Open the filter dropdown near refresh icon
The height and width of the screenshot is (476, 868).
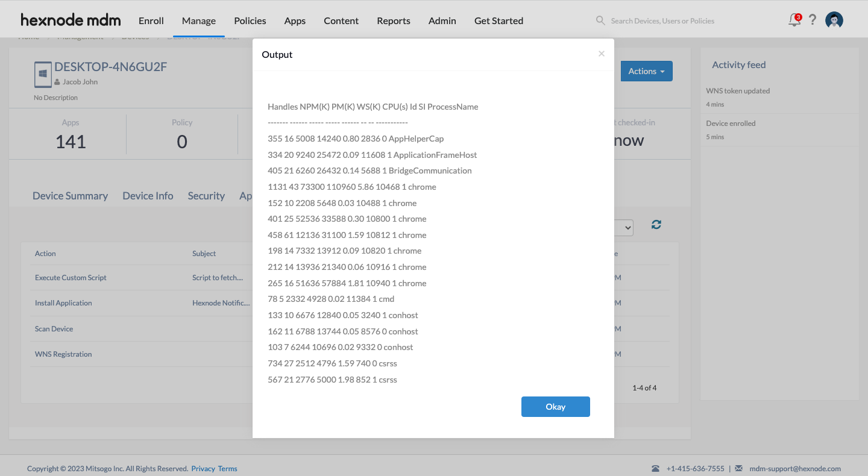(623, 227)
